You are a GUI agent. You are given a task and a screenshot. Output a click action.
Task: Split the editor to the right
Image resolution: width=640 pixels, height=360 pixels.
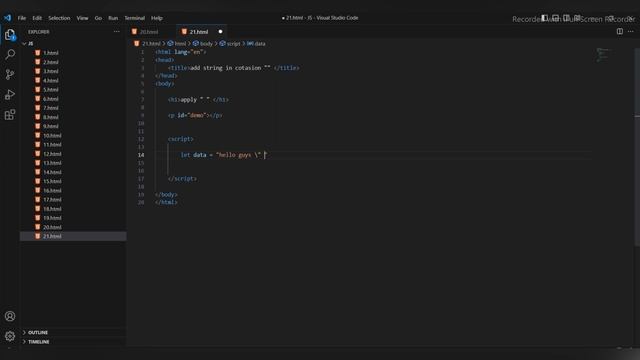click(620, 31)
